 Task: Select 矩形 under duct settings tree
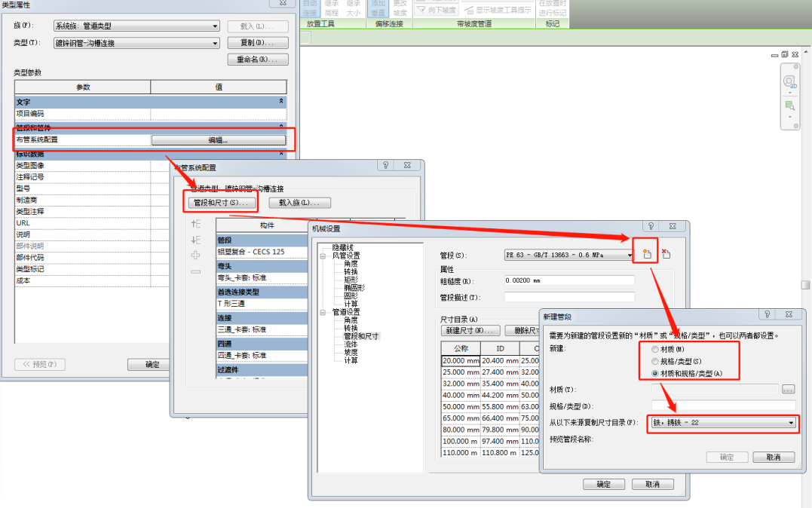click(351, 280)
